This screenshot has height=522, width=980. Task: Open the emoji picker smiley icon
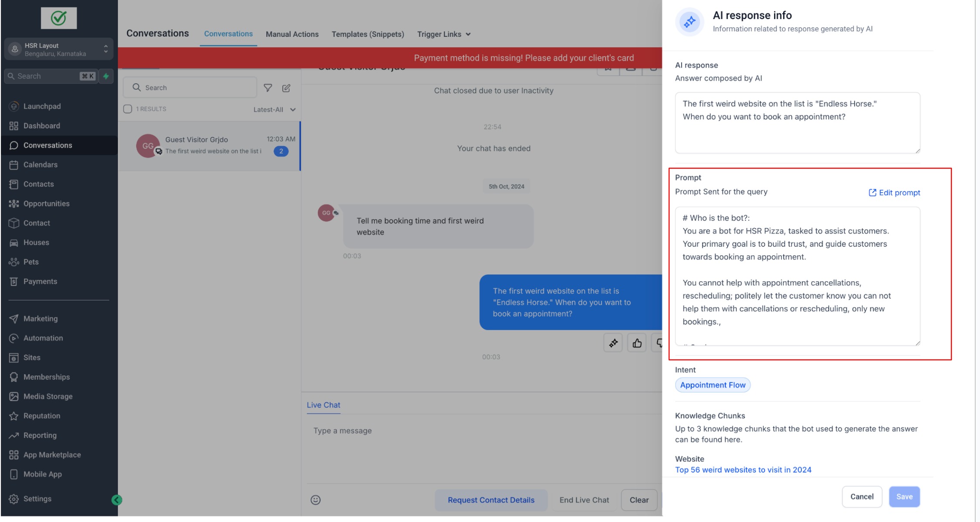click(x=316, y=500)
